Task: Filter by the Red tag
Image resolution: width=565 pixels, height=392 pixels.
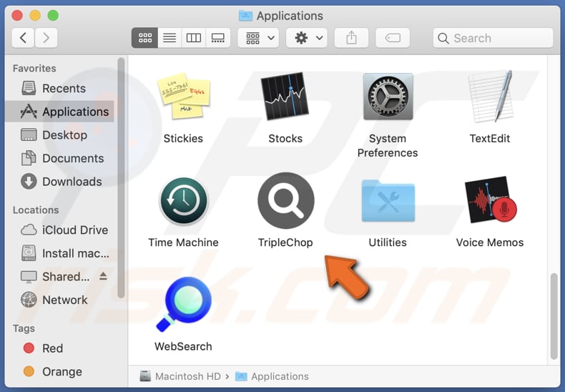Action: coord(59,348)
